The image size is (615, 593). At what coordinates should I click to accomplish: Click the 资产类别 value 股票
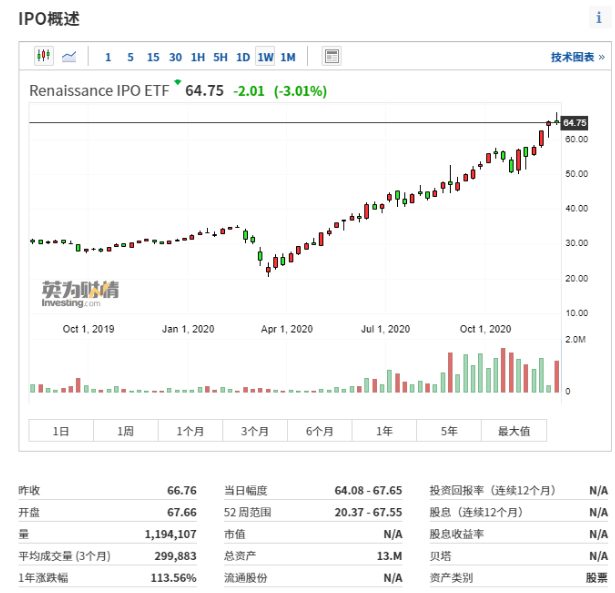(597, 578)
